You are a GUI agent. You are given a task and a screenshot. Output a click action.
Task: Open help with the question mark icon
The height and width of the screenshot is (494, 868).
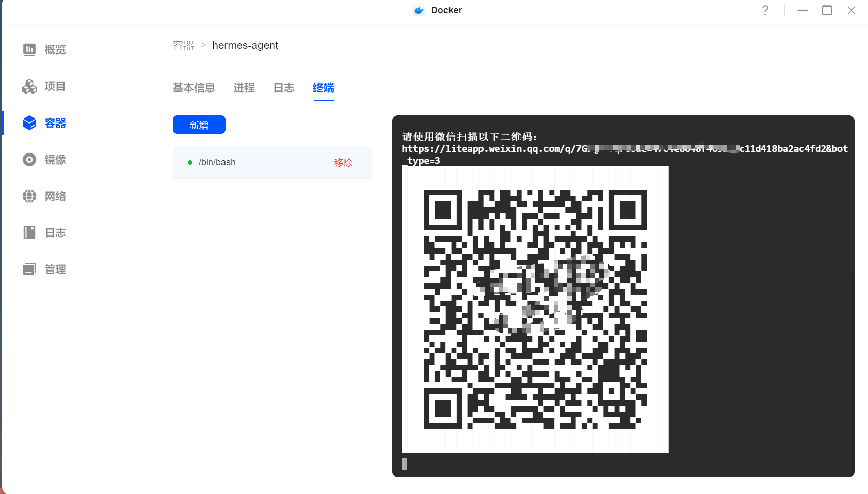pos(765,10)
